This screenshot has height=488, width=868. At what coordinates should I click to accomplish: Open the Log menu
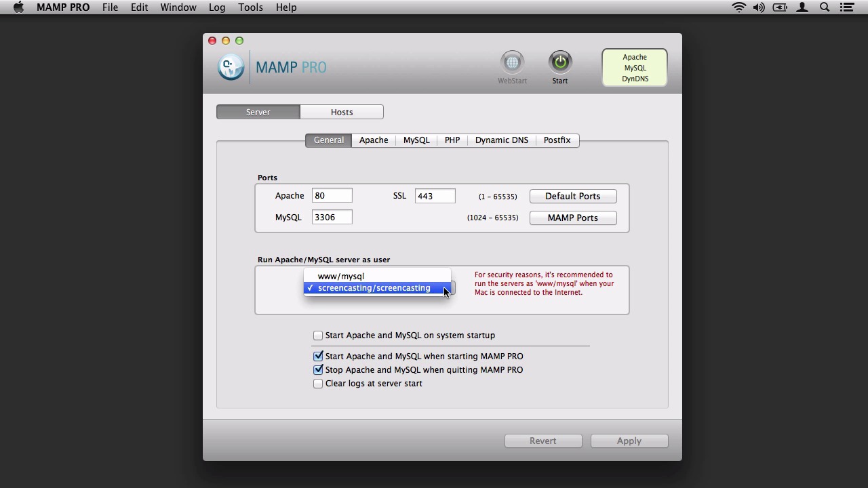coord(217,7)
